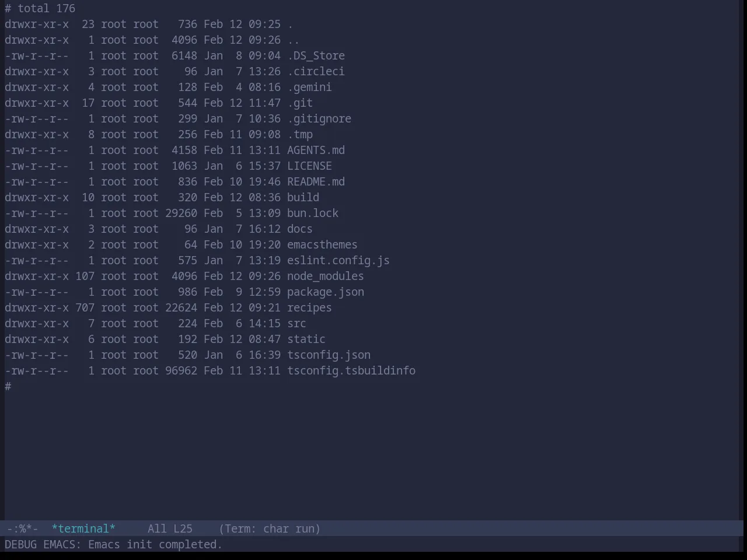This screenshot has height=560, width=747.
Task: Click the .gitignore file name
Action: 319,118
